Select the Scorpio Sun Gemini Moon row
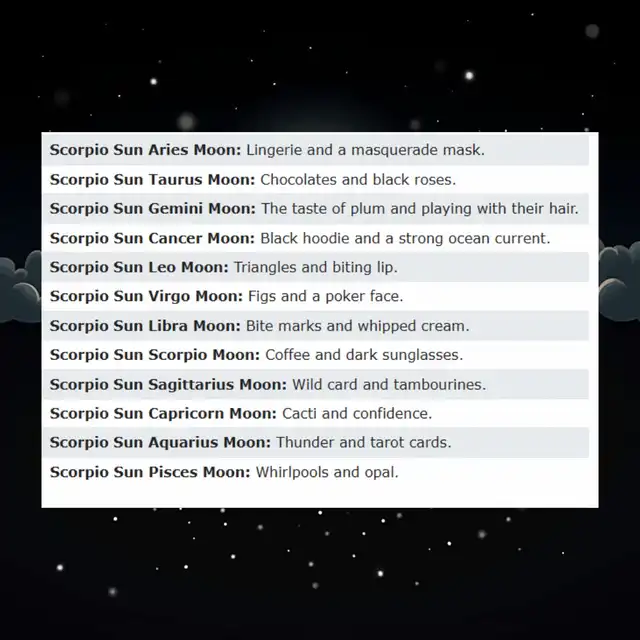This screenshot has width=640, height=640. click(315, 209)
